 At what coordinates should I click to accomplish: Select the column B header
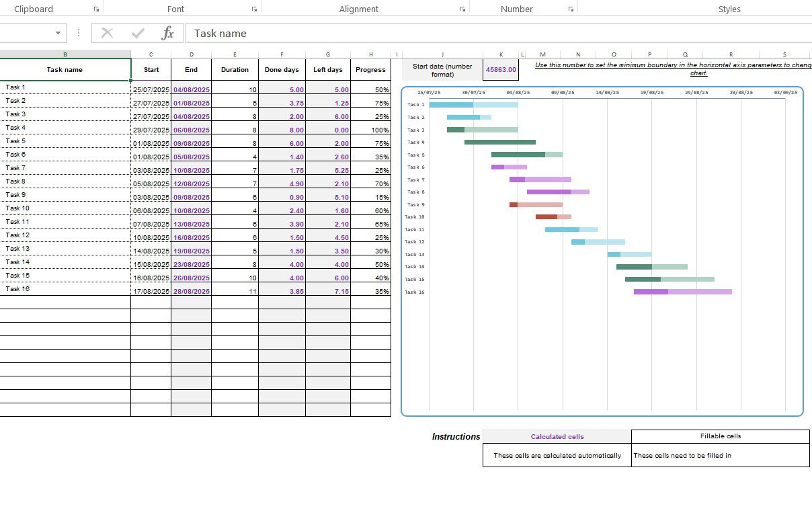[x=65, y=54]
